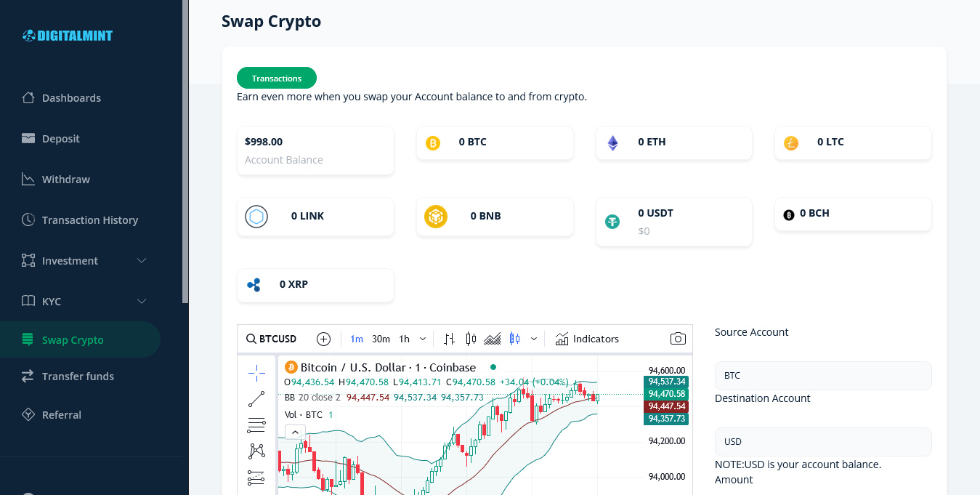Screen dimensions: 980x495
Task: Select the crosshair cursor tool
Action: coord(256,374)
